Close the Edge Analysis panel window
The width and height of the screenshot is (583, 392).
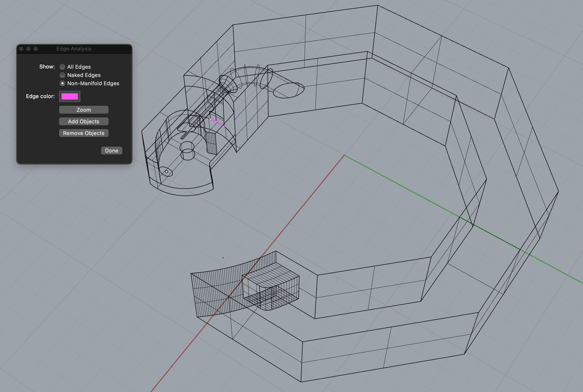pos(21,49)
